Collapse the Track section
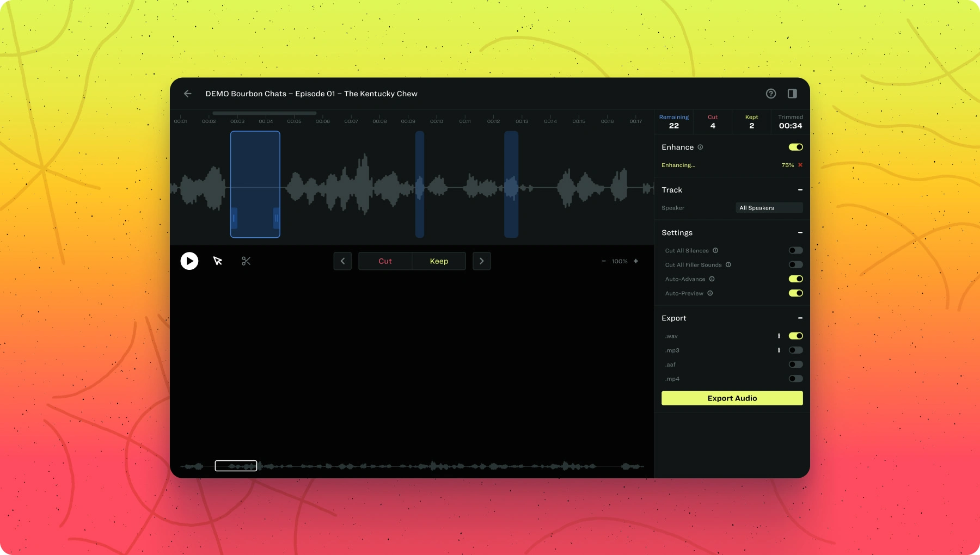This screenshot has width=980, height=555. (x=800, y=190)
